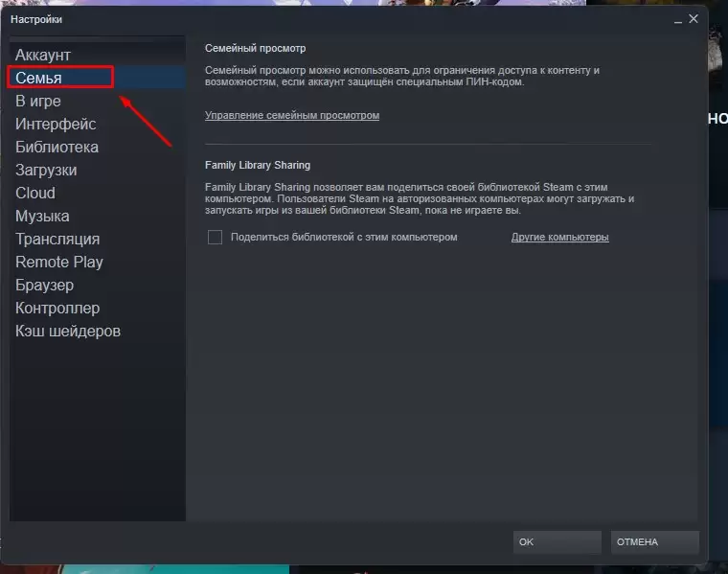Viewport: 728px width, 574px height.
Task: Confirm settings with the OK button
Action: (x=557, y=542)
